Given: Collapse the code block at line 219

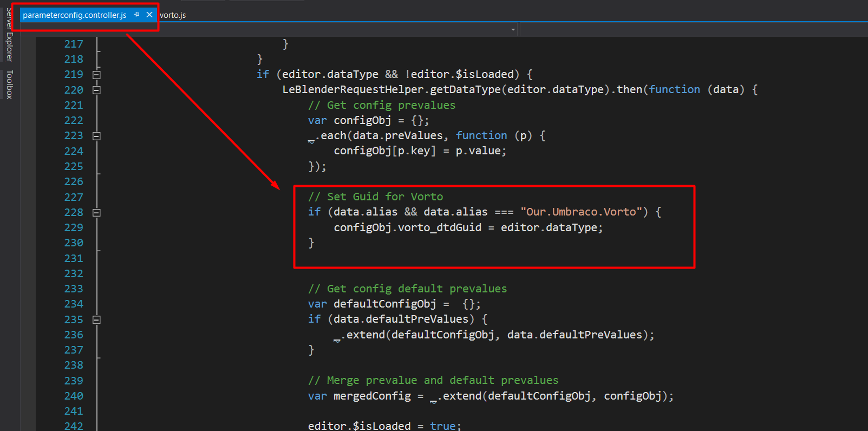Looking at the screenshot, I should tap(96, 75).
